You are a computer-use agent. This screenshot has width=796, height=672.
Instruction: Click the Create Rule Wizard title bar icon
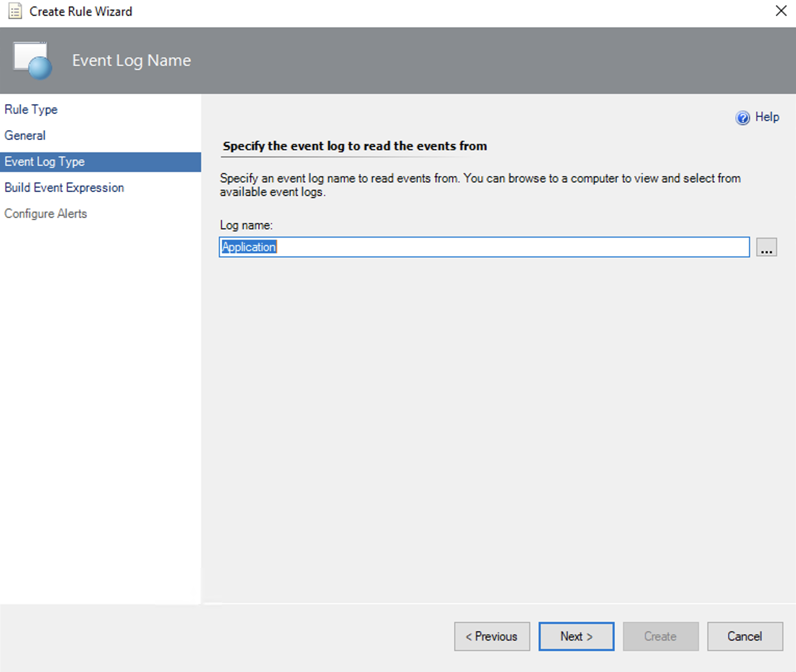point(15,11)
